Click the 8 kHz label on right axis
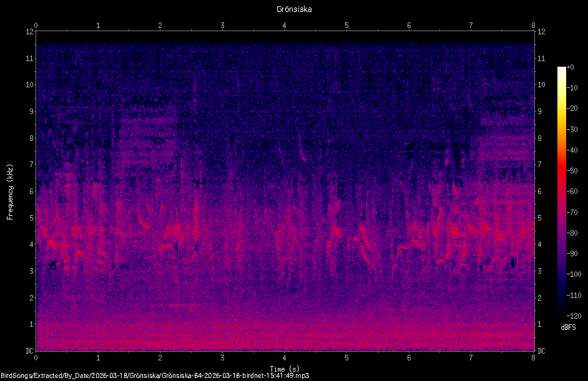The image size is (588, 381). pyautogui.click(x=540, y=138)
